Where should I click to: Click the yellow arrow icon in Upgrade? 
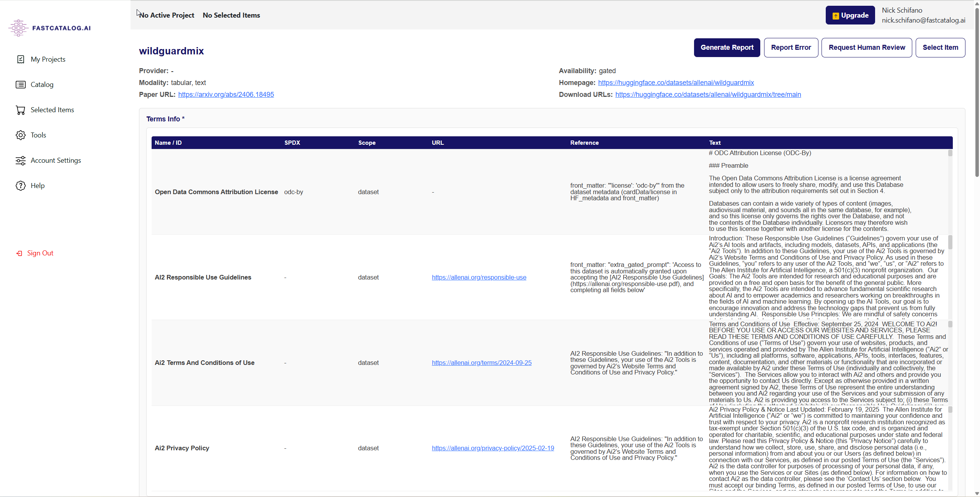(836, 16)
